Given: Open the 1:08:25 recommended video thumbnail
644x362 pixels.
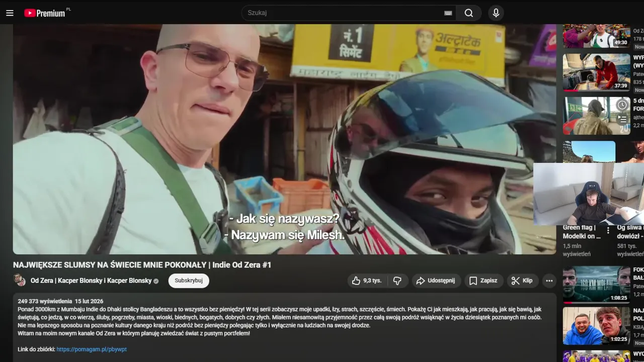Looking at the screenshot, I should point(596,285).
